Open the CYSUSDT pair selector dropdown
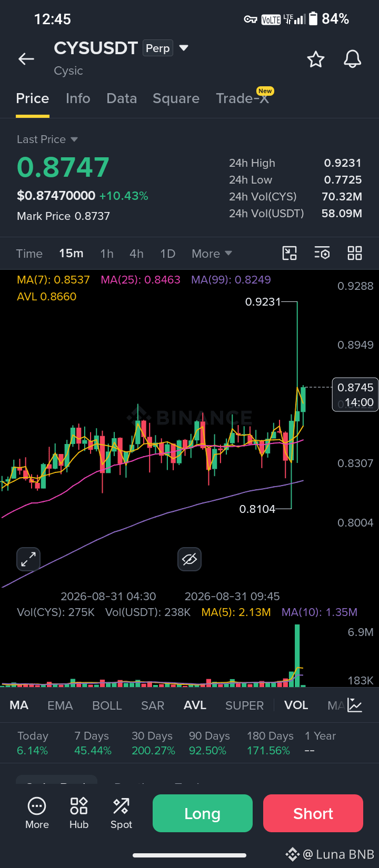 click(x=184, y=48)
